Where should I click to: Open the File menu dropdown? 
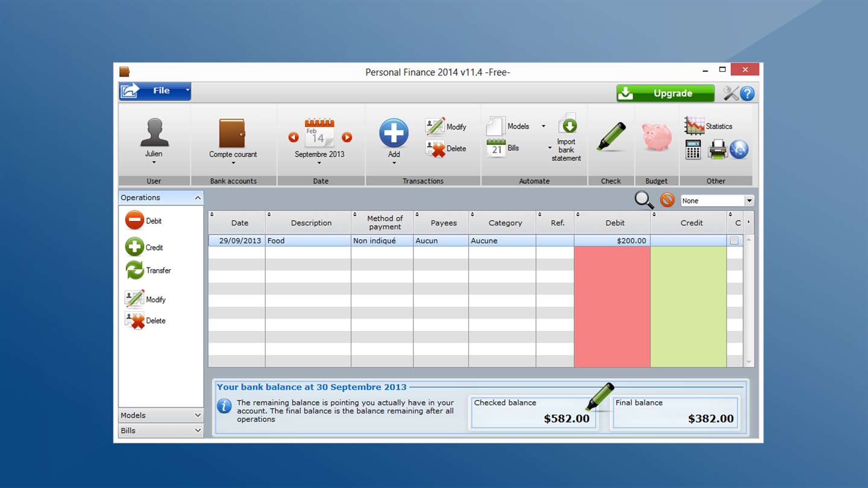(155, 91)
